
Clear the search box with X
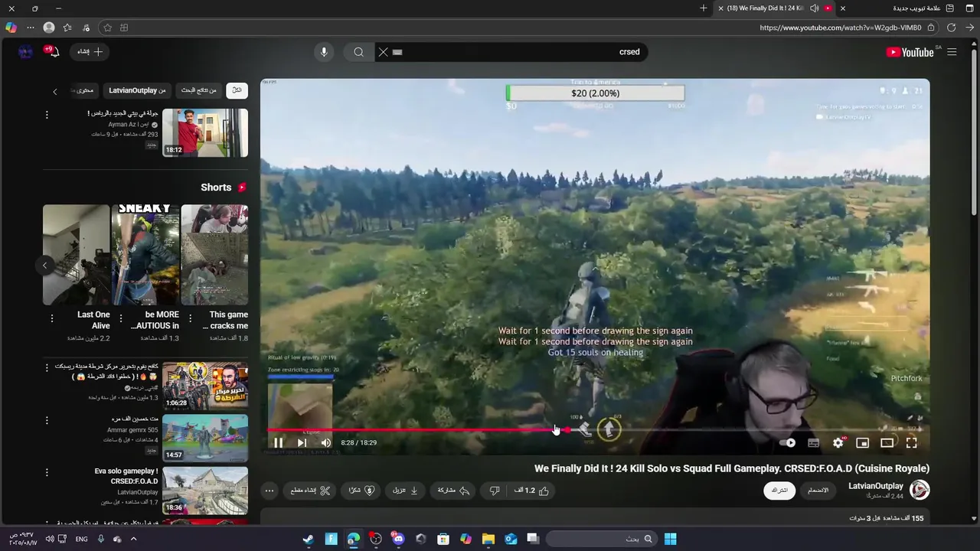pos(383,52)
